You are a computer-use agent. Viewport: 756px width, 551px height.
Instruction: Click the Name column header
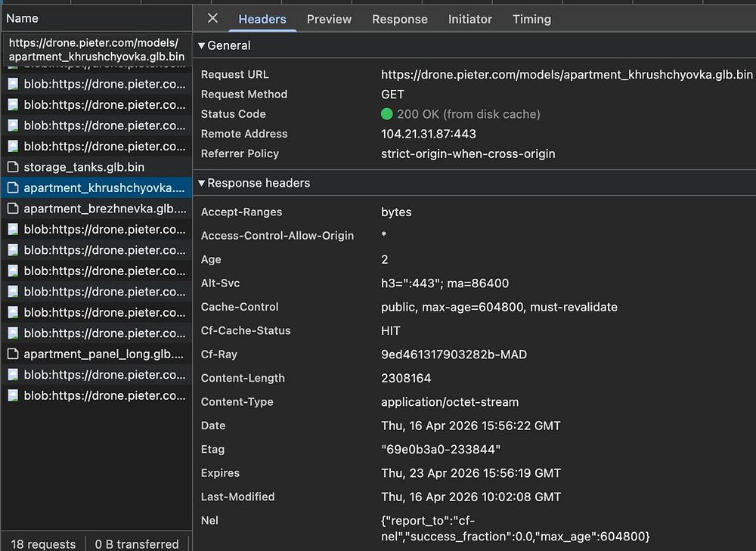point(23,18)
